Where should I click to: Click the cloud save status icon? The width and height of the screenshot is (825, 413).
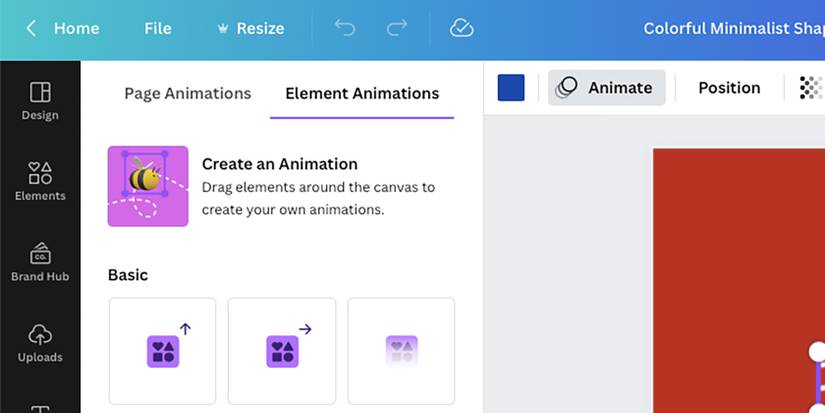(x=461, y=28)
